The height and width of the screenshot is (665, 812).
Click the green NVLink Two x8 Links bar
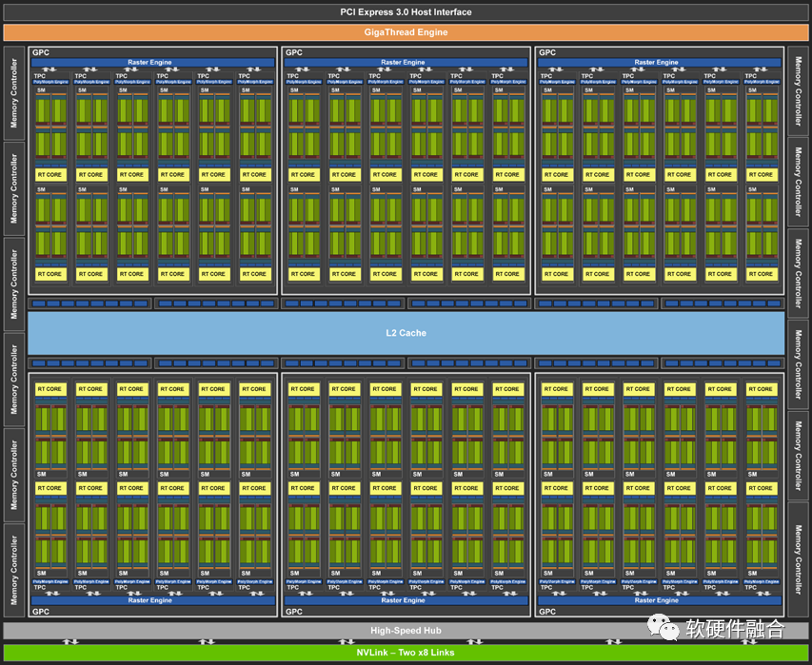coord(406,653)
